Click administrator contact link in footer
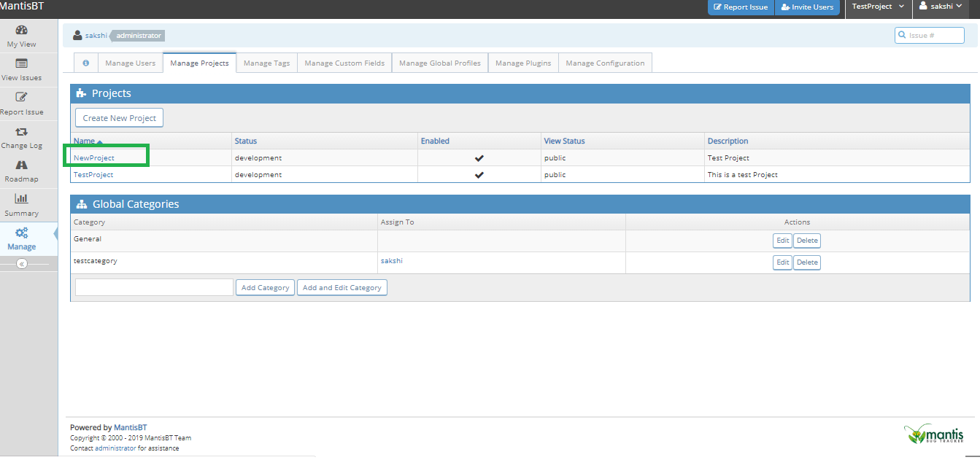 pyautogui.click(x=115, y=448)
